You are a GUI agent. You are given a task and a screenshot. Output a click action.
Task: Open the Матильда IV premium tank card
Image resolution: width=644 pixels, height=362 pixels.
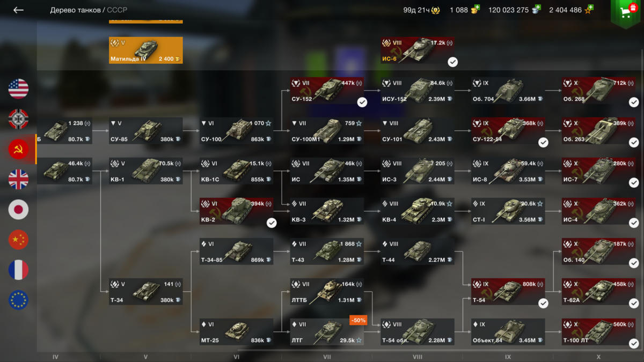tap(146, 50)
